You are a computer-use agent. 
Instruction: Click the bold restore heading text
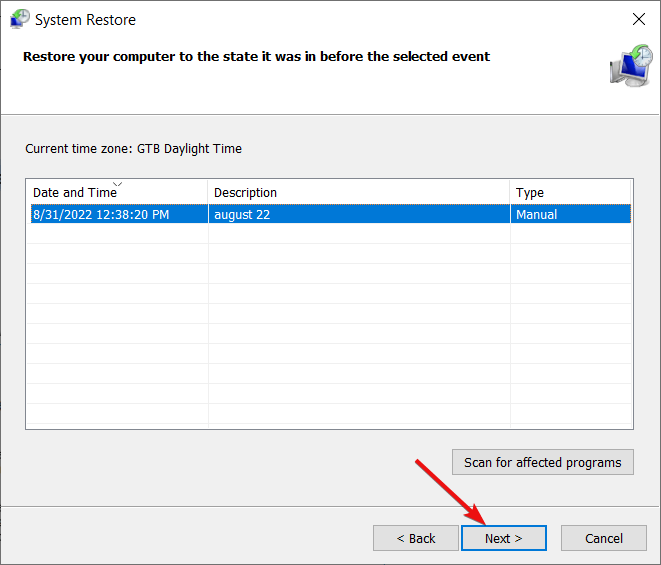pyautogui.click(x=256, y=56)
